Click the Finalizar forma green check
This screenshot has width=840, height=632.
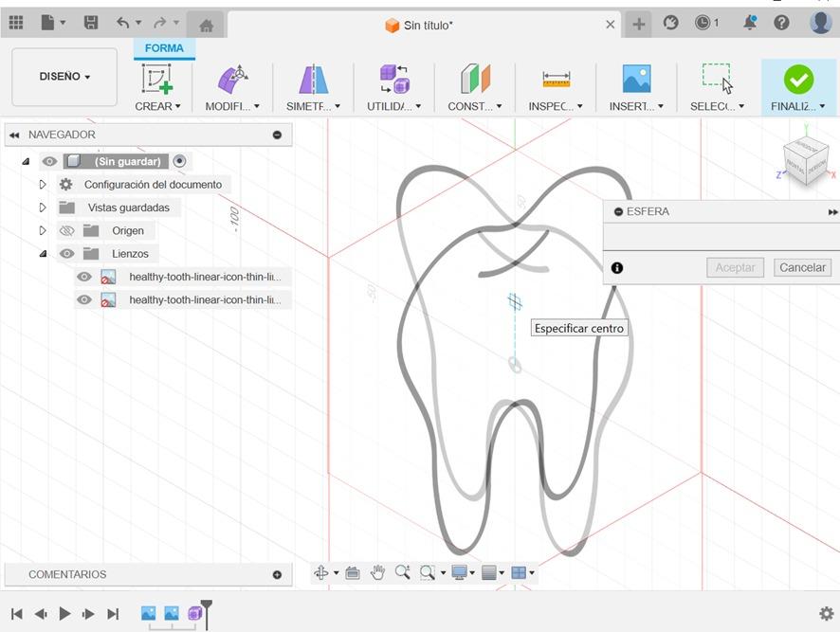(x=798, y=80)
